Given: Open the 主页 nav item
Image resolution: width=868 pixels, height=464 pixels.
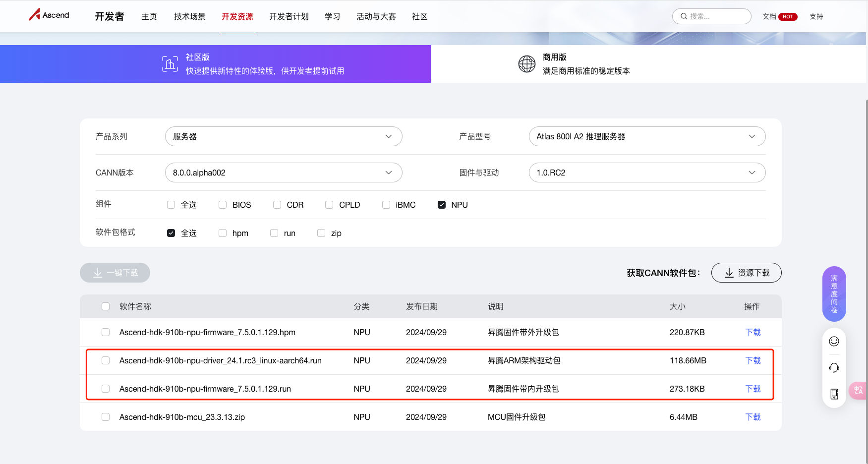Looking at the screenshot, I should (x=149, y=16).
